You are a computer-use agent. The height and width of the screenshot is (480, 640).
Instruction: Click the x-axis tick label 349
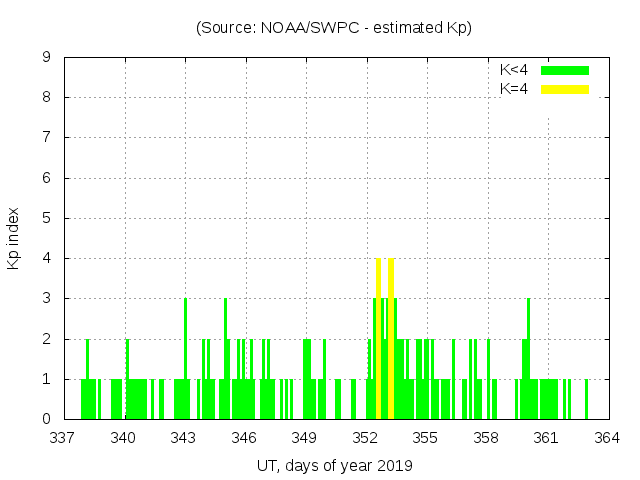[305, 438]
